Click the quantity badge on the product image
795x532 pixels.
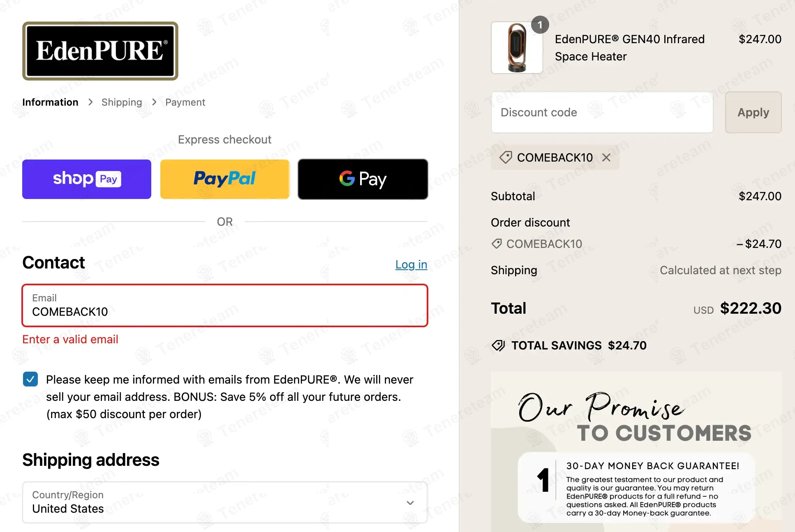[541, 25]
